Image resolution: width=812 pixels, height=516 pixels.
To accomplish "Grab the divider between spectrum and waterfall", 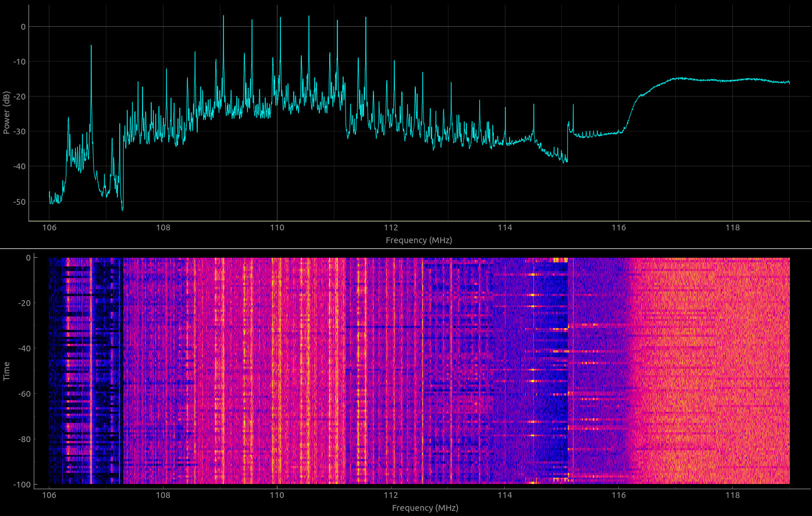I will (406, 249).
